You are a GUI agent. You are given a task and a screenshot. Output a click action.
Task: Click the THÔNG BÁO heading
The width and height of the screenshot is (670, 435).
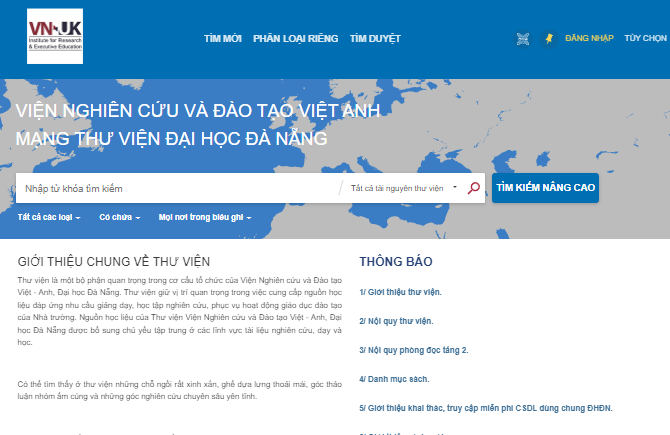pyautogui.click(x=396, y=262)
